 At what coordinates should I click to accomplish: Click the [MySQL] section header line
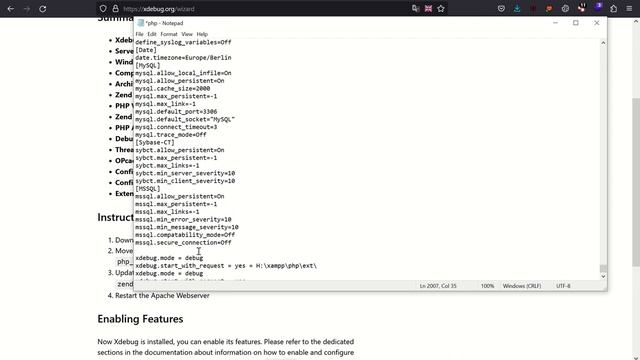pos(148,65)
